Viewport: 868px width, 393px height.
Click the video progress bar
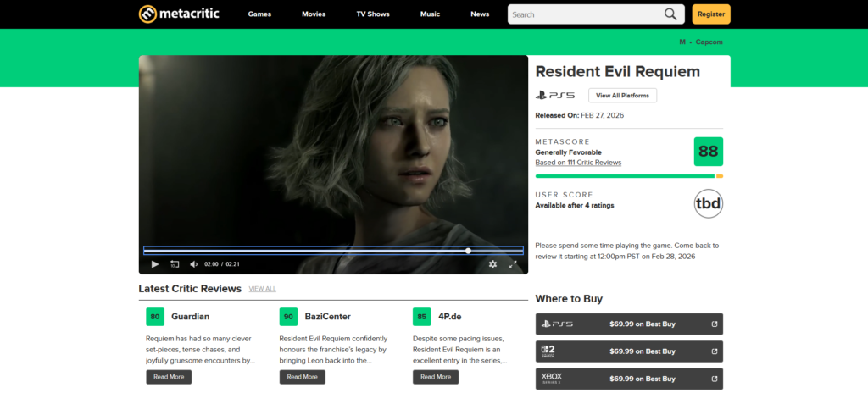(x=333, y=251)
